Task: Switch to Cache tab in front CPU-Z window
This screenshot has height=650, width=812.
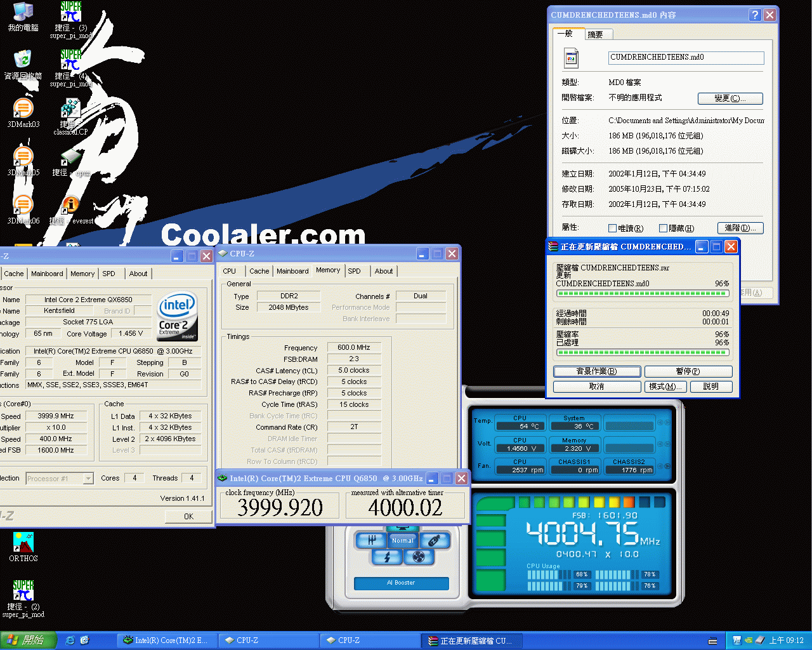Action: 259,271
